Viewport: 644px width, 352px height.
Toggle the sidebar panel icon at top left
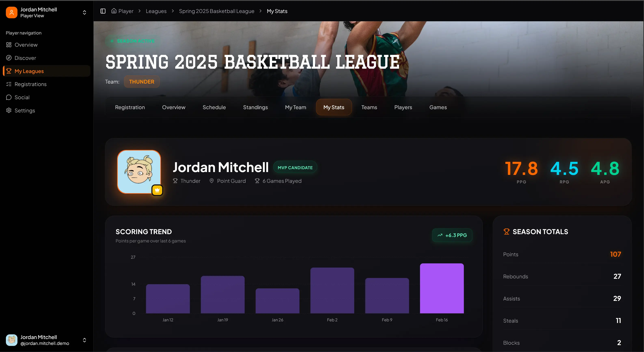click(x=103, y=11)
